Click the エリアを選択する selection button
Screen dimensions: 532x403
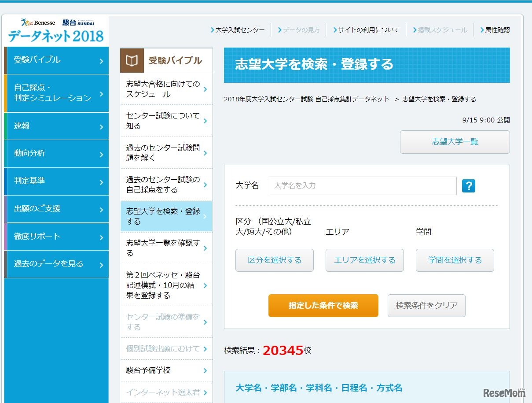pos(364,260)
